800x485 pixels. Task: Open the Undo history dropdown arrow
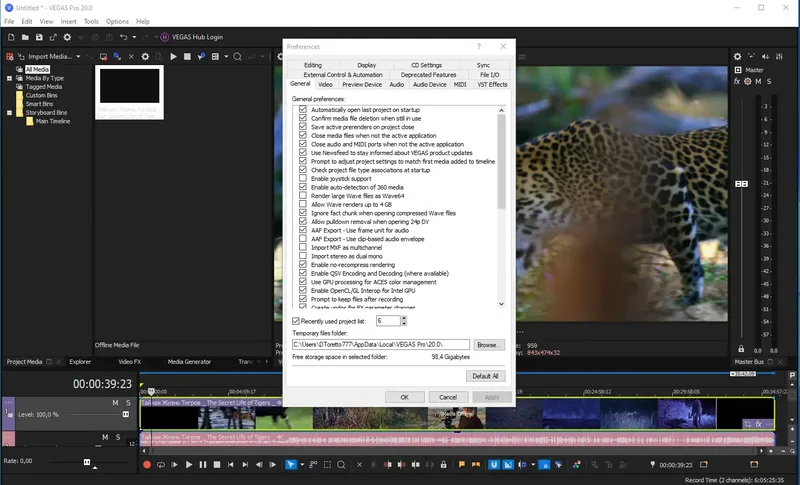click(134, 37)
